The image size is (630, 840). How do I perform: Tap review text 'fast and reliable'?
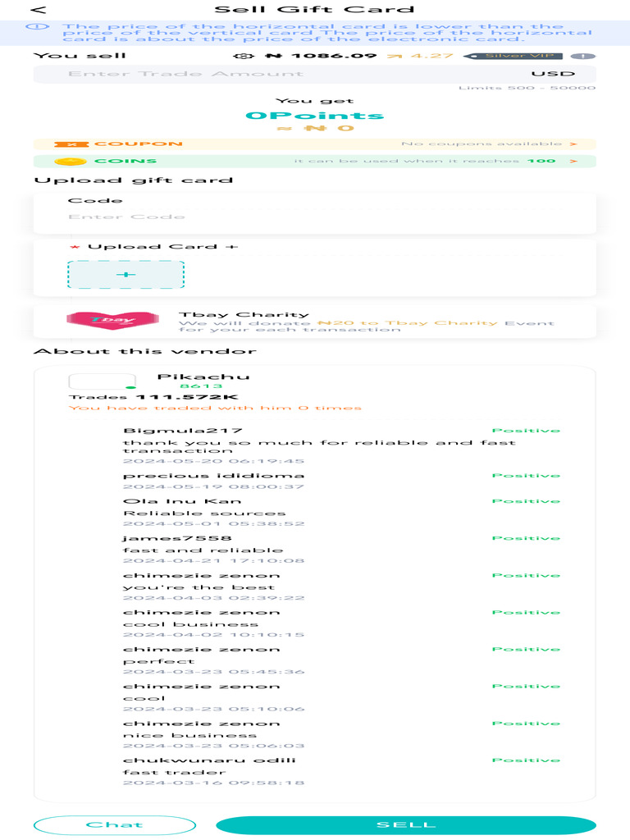coord(203,550)
